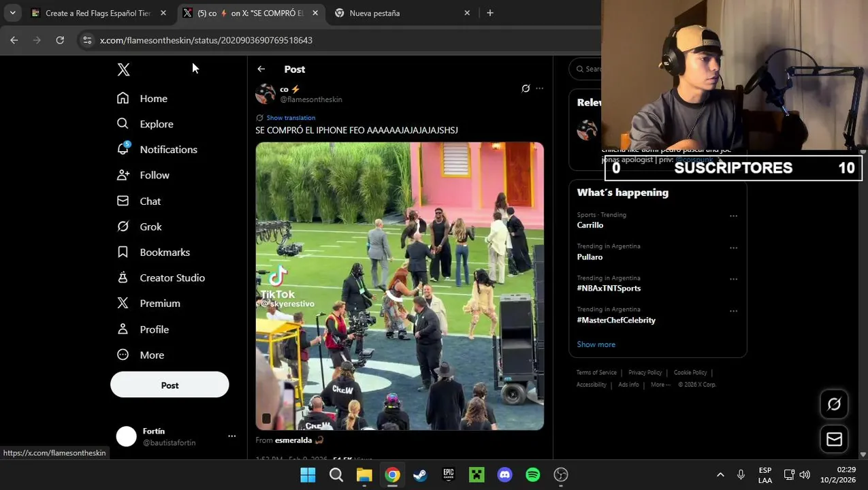868x490 pixels.
Task: Open Accessibility footer link
Action: [591, 385]
